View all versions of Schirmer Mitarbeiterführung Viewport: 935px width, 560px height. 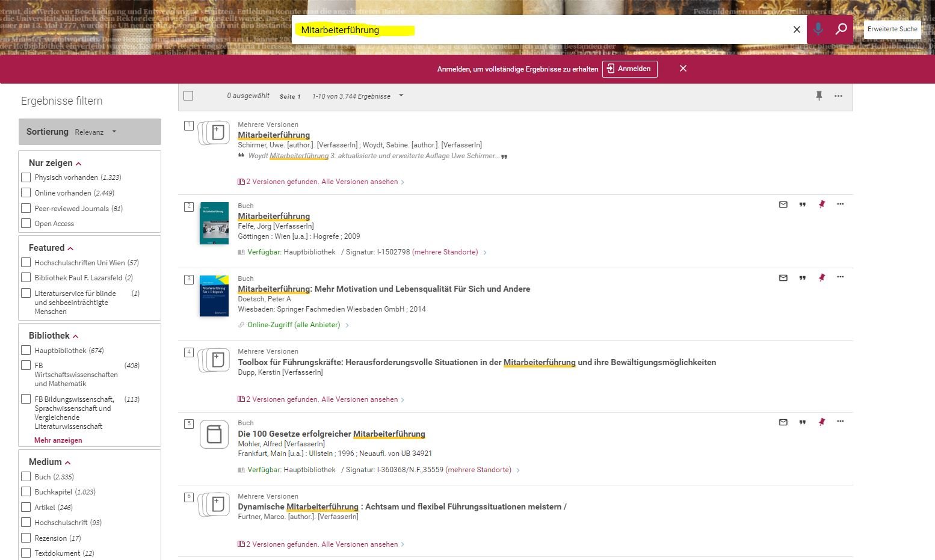(x=322, y=182)
